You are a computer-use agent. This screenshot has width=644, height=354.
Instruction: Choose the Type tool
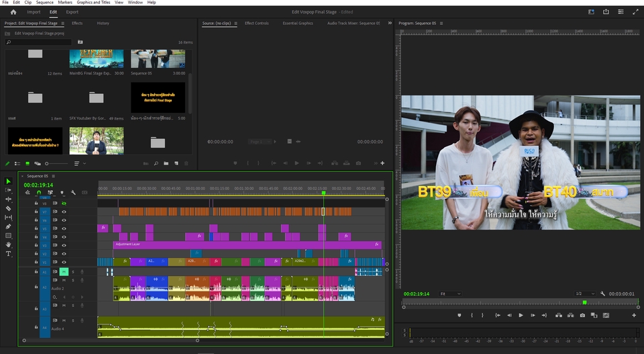pyautogui.click(x=9, y=254)
